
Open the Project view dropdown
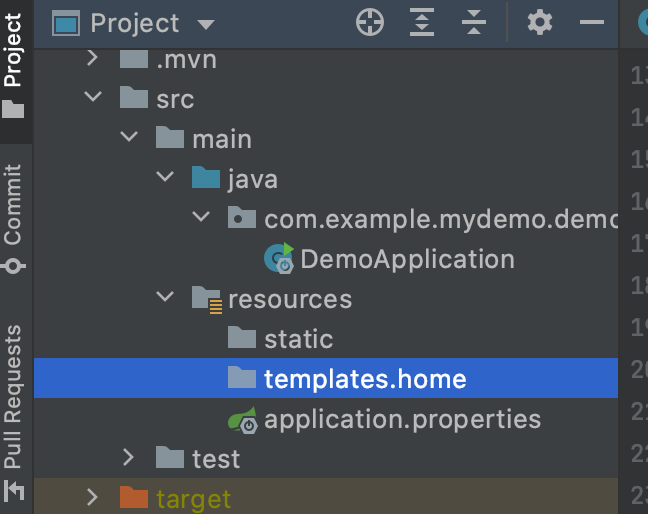[x=205, y=24]
